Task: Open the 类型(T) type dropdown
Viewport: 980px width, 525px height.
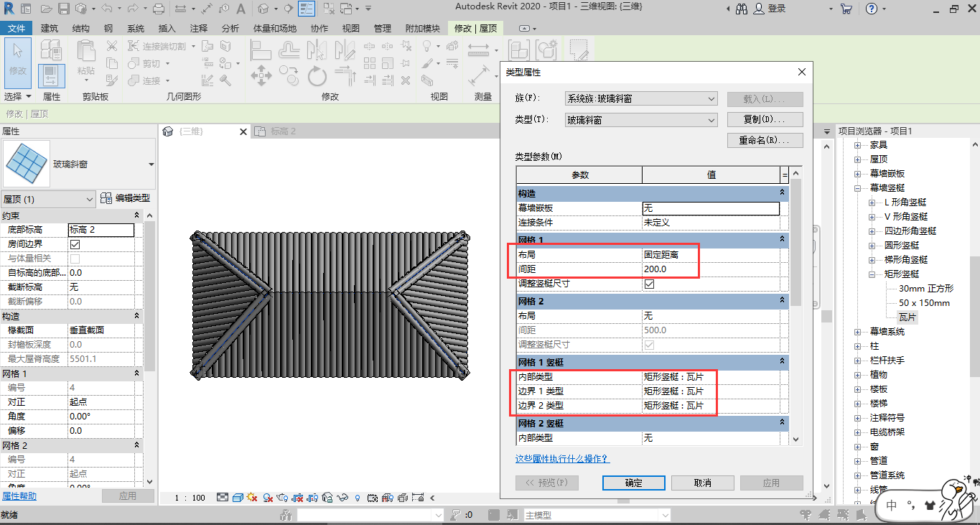Action: pyautogui.click(x=640, y=120)
